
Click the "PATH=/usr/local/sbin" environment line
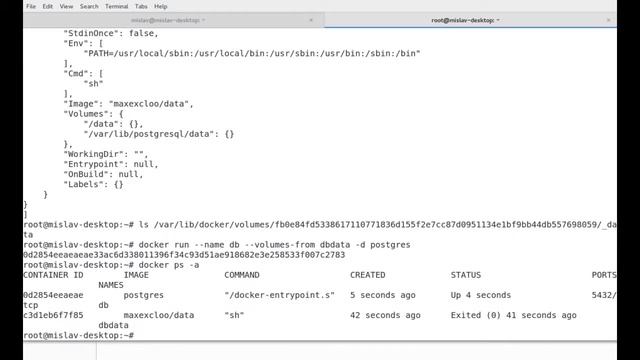[252, 53]
